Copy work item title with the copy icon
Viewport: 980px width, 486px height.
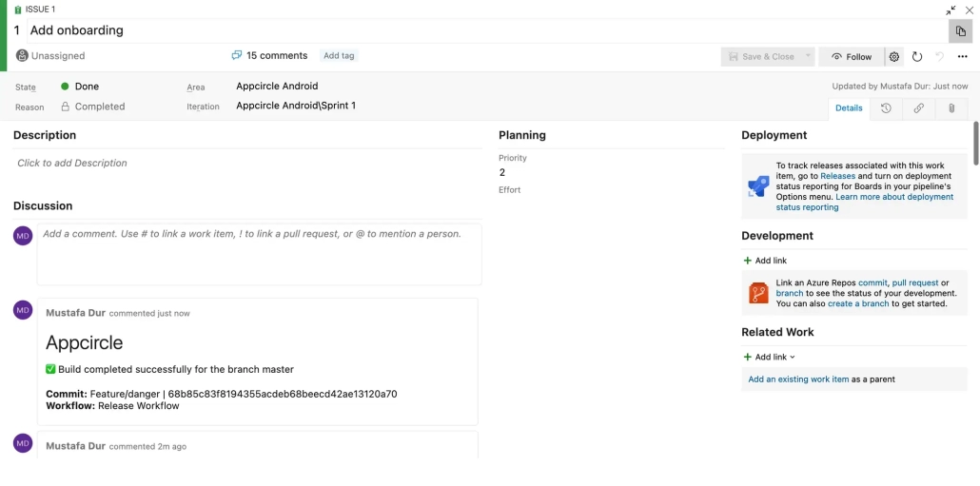click(x=961, y=31)
